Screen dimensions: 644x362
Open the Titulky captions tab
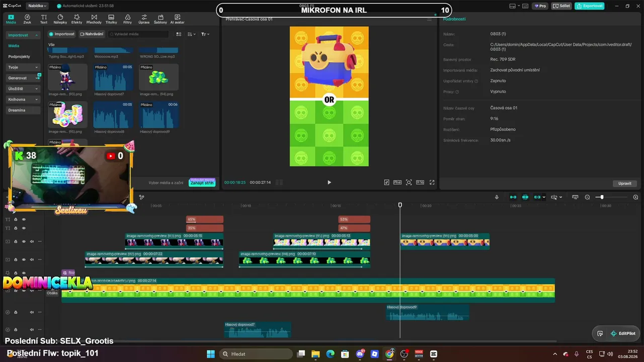pos(111,19)
